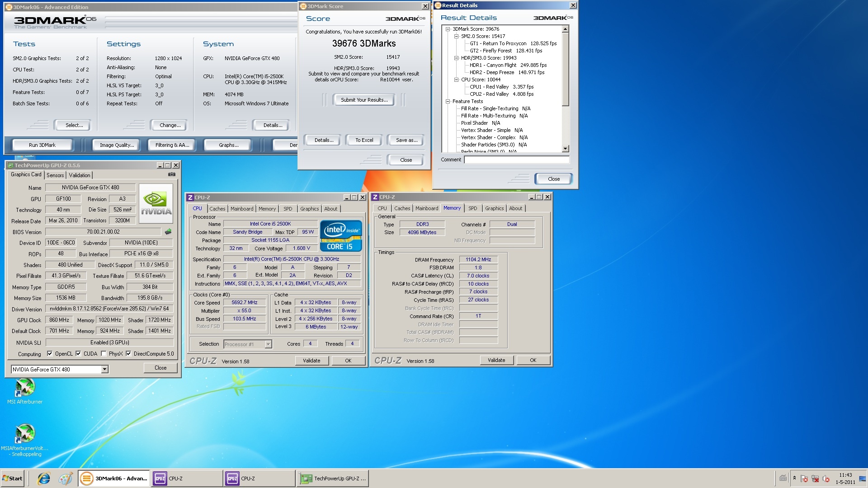Open the Mainboard tab in left CPU-Z
The image size is (868, 488).
242,209
